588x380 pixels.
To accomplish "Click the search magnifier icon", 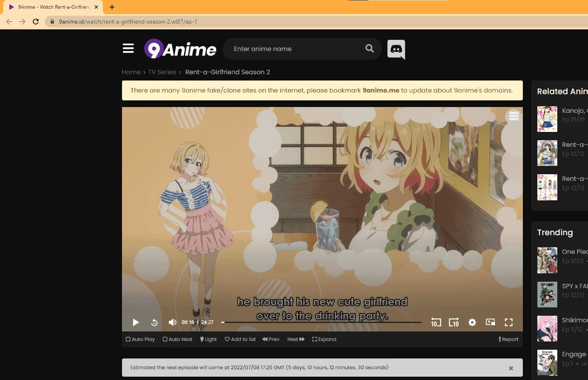I will (x=369, y=49).
